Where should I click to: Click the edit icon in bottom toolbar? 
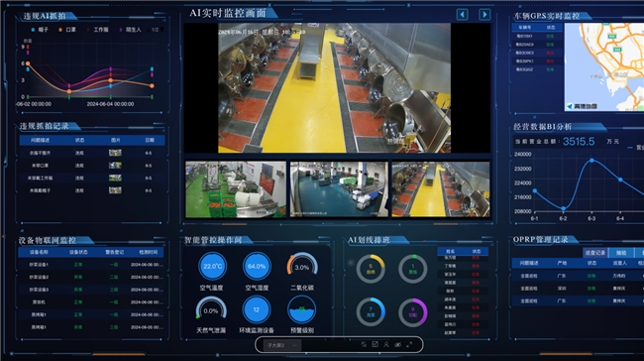(x=375, y=344)
